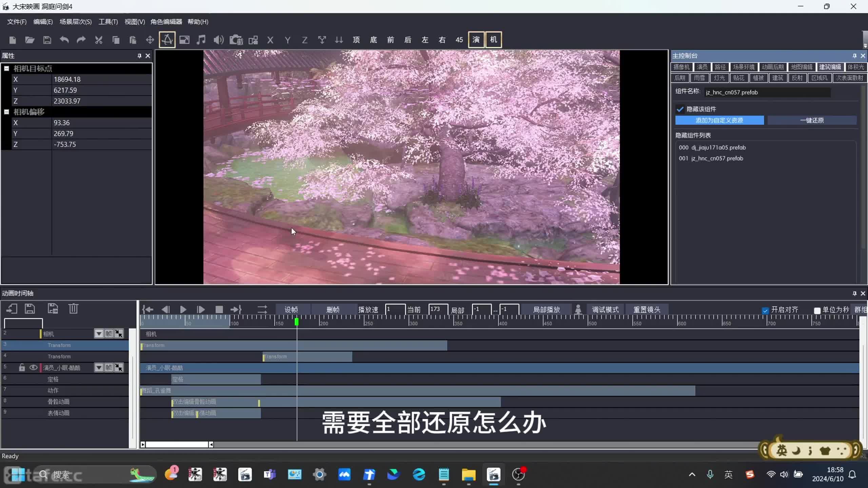This screenshot has height=488, width=868.
Task: Enable the 单位为秒 checkbox
Action: point(817,311)
